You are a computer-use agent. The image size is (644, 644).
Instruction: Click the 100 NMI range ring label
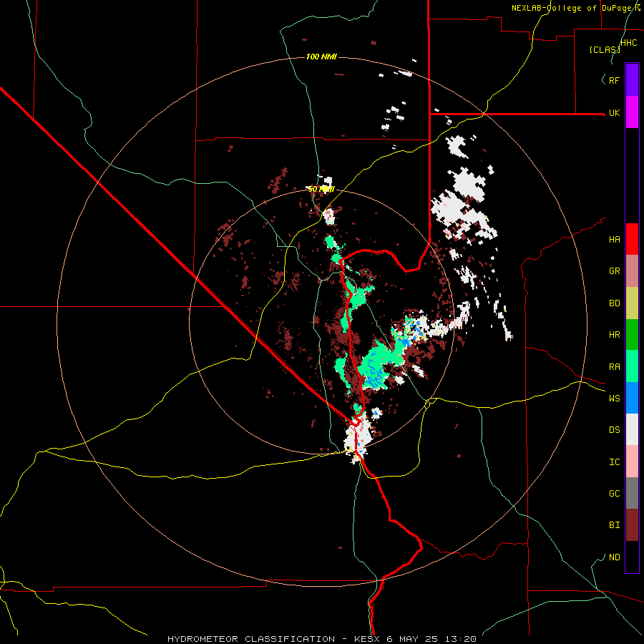click(321, 57)
